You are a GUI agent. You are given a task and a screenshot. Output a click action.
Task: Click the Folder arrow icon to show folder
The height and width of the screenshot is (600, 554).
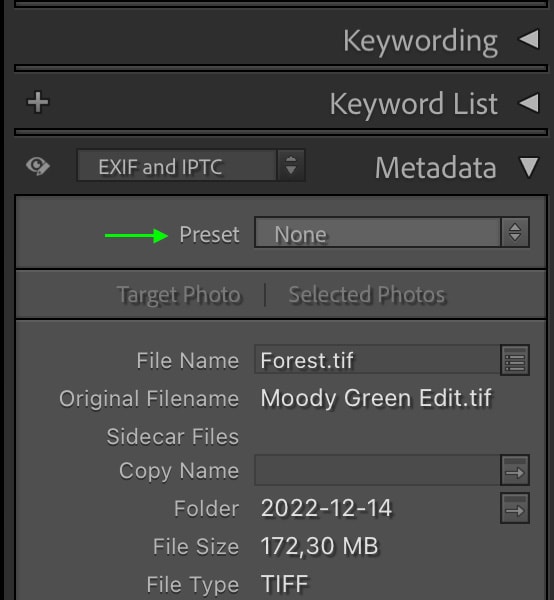pos(515,508)
